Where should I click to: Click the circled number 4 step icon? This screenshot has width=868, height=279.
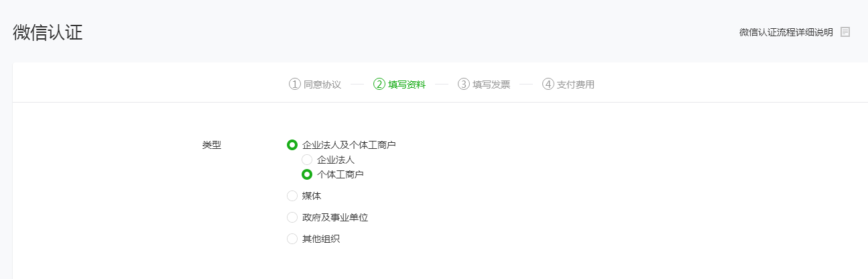(548, 85)
